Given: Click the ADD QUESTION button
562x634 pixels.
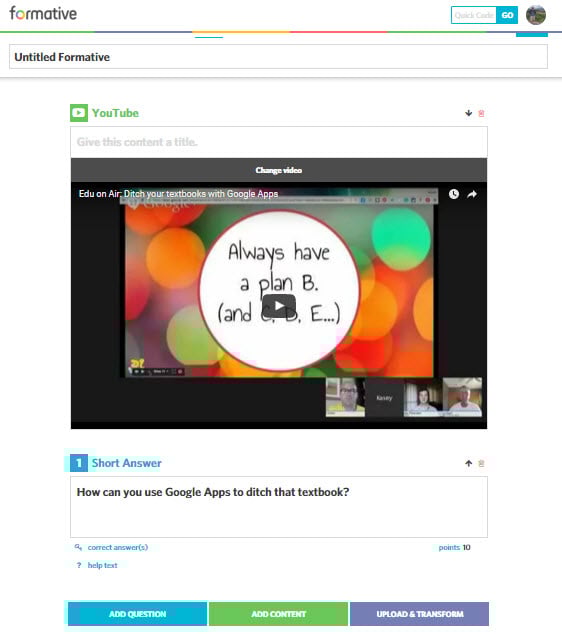Looking at the screenshot, I should (x=137, y=614).
